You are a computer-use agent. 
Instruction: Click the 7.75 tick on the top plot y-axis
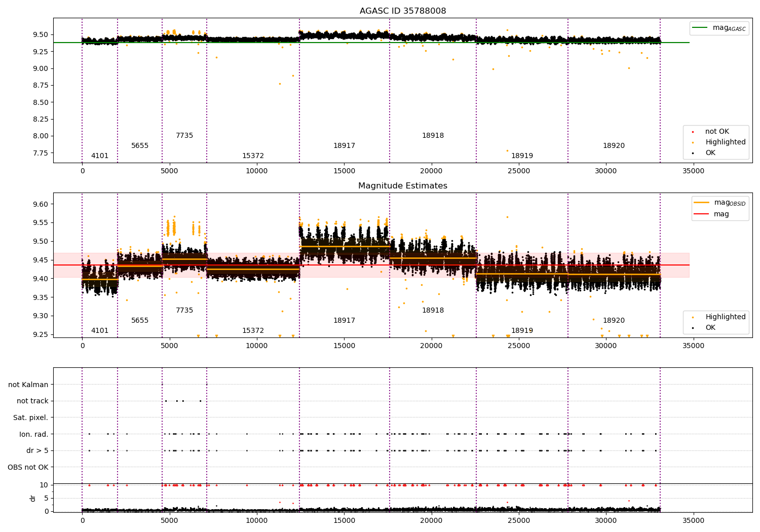(x=41, y=153)
